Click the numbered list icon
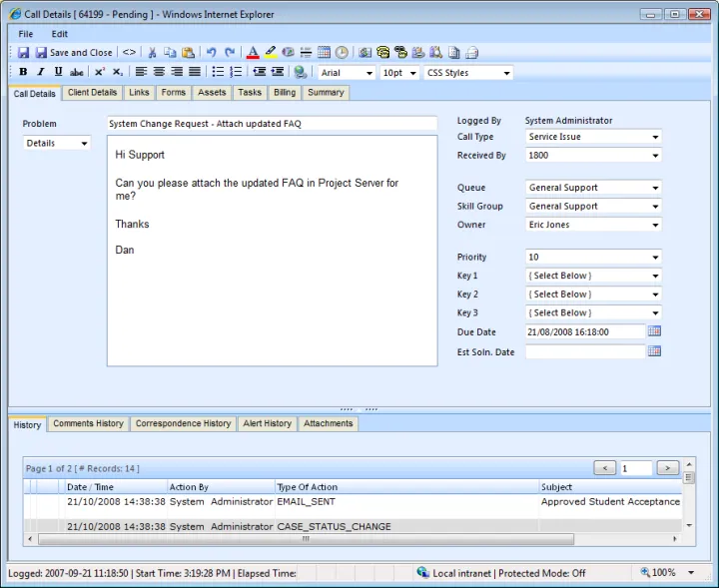 tap(236, 72)
